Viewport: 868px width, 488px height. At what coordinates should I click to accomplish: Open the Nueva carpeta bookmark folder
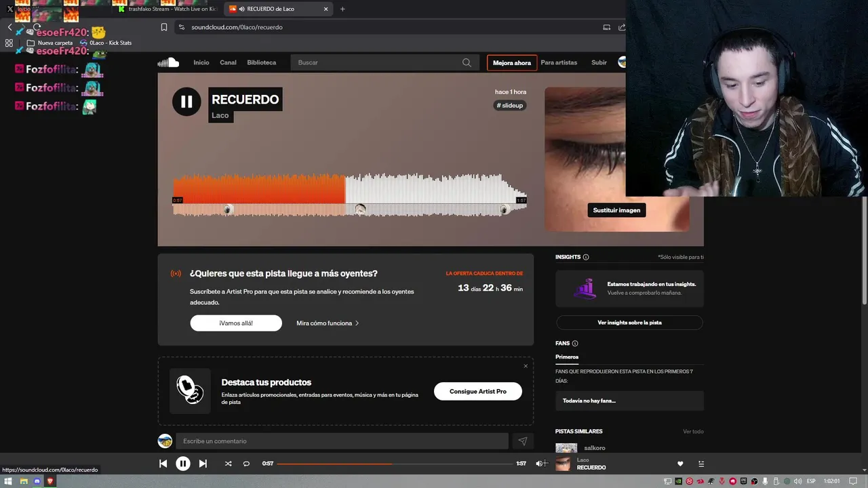[x=50, y=43]
